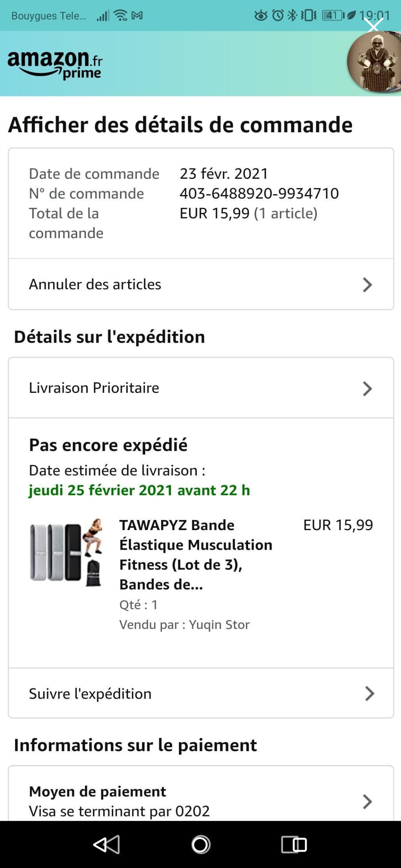Tap the Gmail notification icon in status bar
The image size is (401, 868).
click(137, 16)
